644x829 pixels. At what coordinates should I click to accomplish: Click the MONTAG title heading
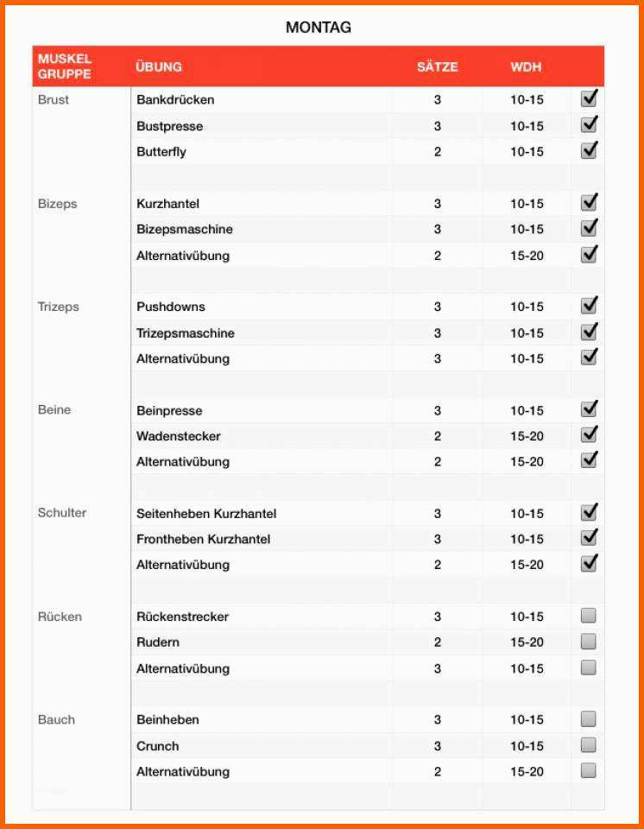[319, 28]
